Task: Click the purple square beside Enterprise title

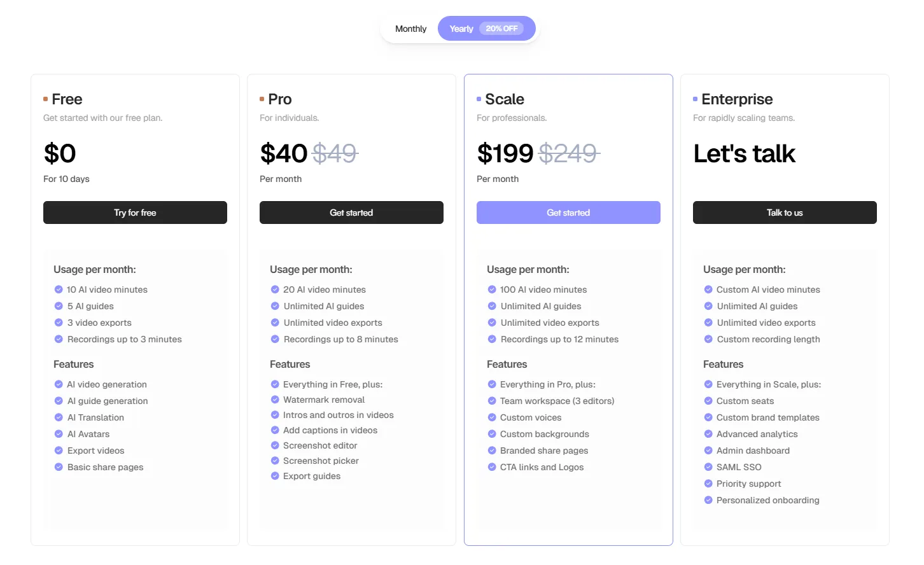Action: click(x=696, y=99)
